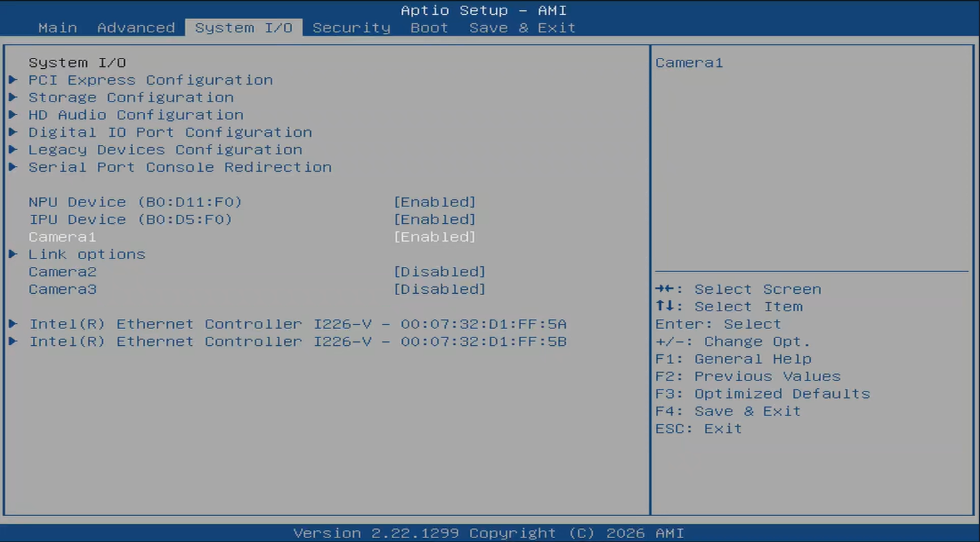Click arrow beside HD Audio Configuration

[x=13, y=114]
